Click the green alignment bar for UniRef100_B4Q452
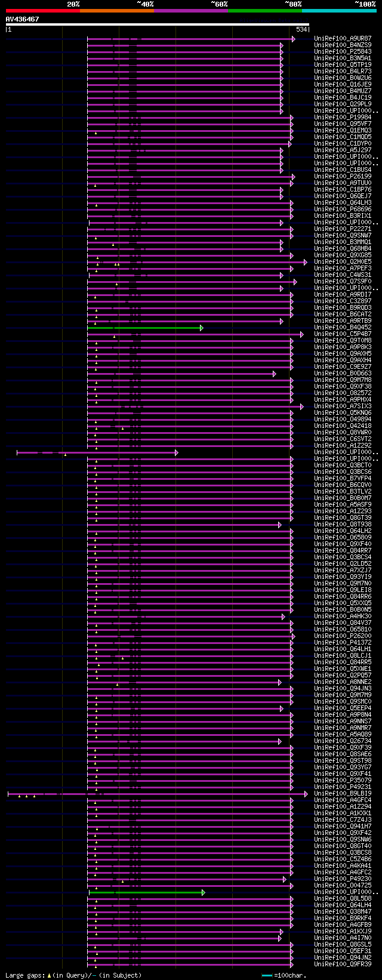Image resolution: width=382 pixels, height=980 pixels. (x=144, y=328)
